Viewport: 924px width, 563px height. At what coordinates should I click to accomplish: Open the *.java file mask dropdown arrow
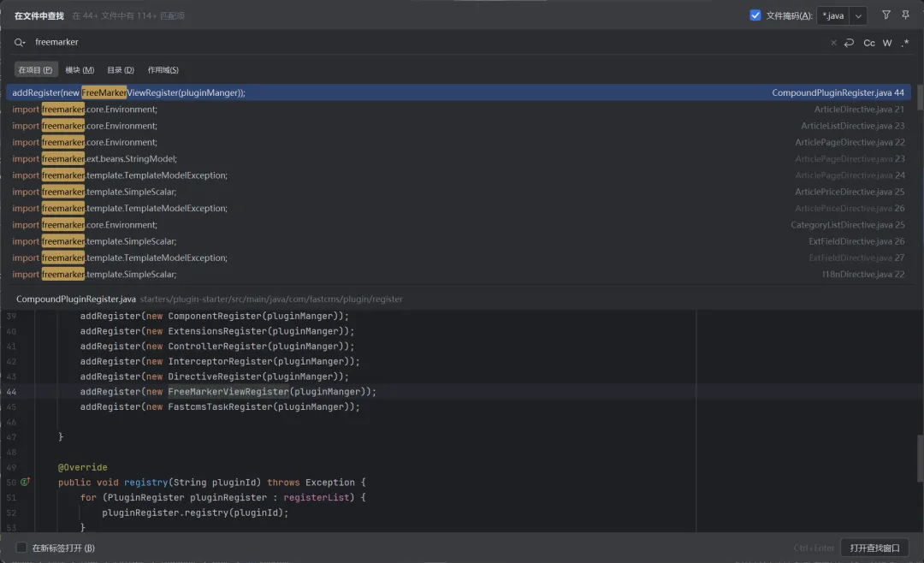(x=858, y=15)
